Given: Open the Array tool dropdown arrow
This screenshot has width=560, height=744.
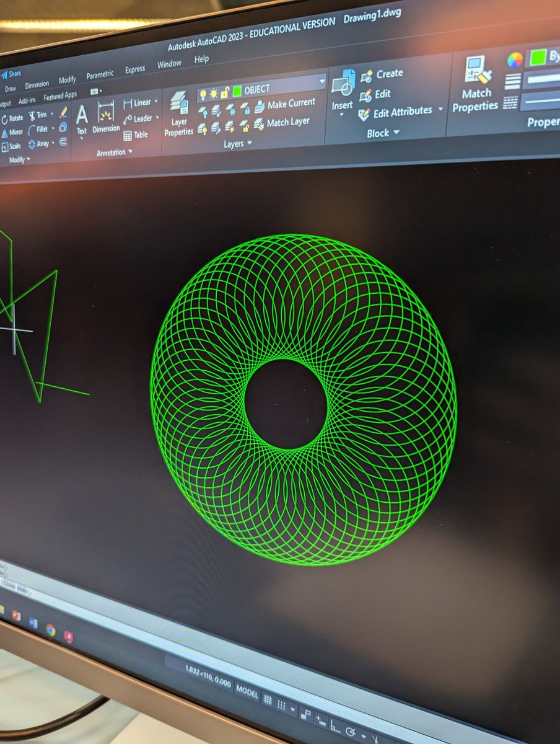Looking at the screenshot, I should [x=53, y=143].
